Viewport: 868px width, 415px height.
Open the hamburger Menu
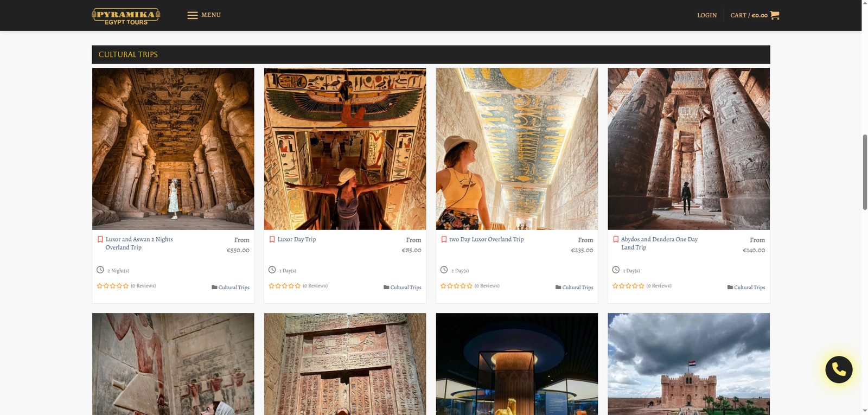204,15
